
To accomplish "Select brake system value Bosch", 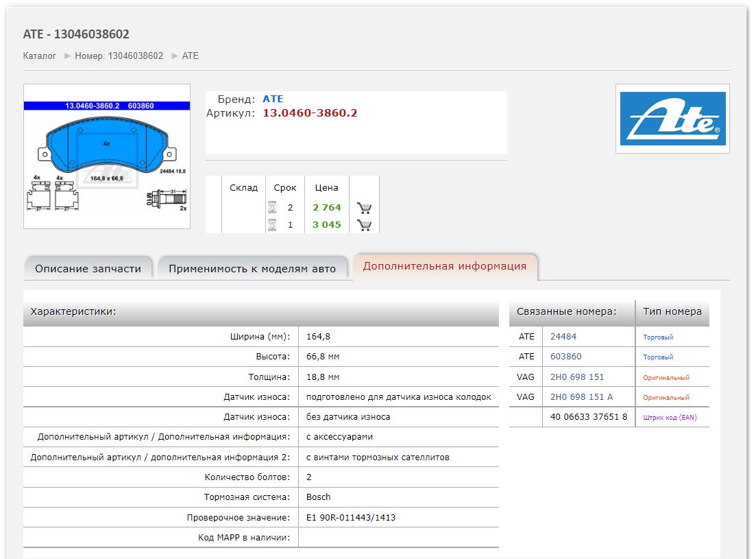I will [x=319, y=497].
